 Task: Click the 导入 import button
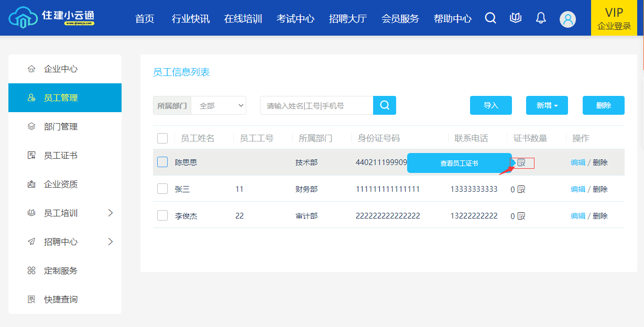point(490,105)
